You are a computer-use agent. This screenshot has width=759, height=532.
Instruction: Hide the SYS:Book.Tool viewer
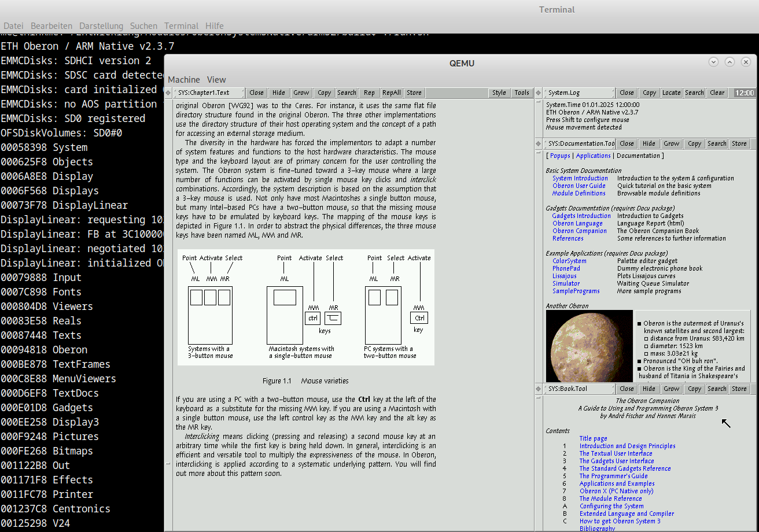pos(649,389)
